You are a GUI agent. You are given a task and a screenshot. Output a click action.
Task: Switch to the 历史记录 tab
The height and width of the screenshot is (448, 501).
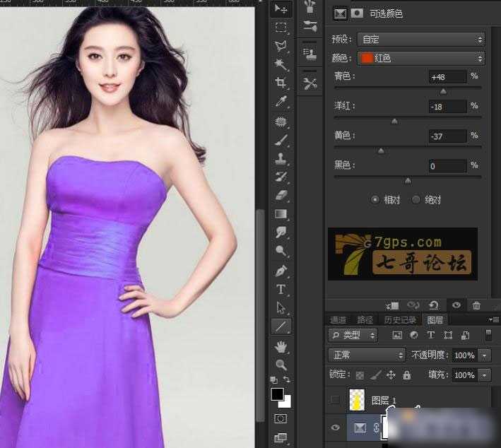400,320
